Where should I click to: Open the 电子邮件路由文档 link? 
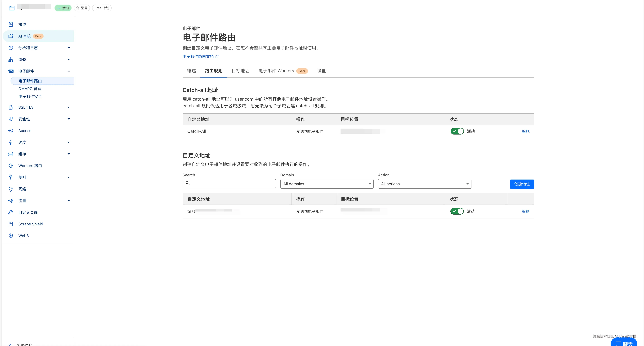point(198,57)
